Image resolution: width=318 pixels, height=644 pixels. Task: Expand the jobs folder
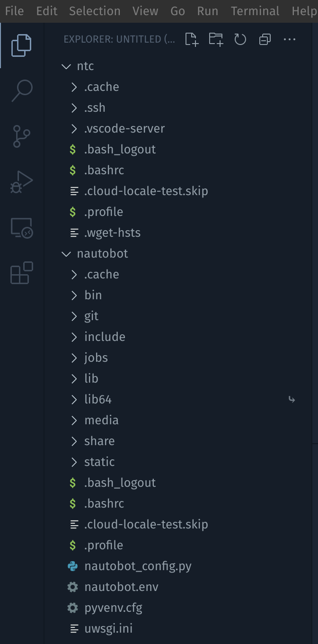(96, 358)
